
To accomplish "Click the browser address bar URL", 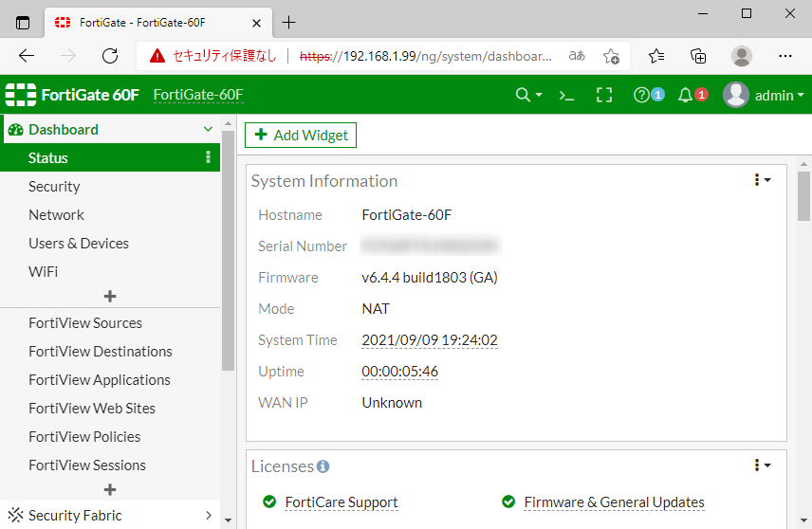I will coord(426,55).
